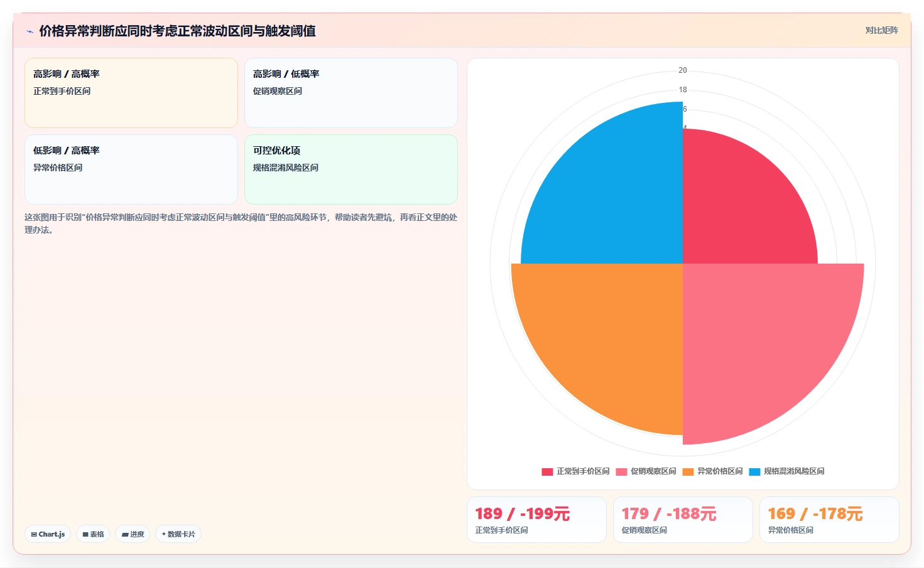Click the description paragraph starting 这张图用于识别
This screenshot has height=568, width=924.
[x=241, y=223]
